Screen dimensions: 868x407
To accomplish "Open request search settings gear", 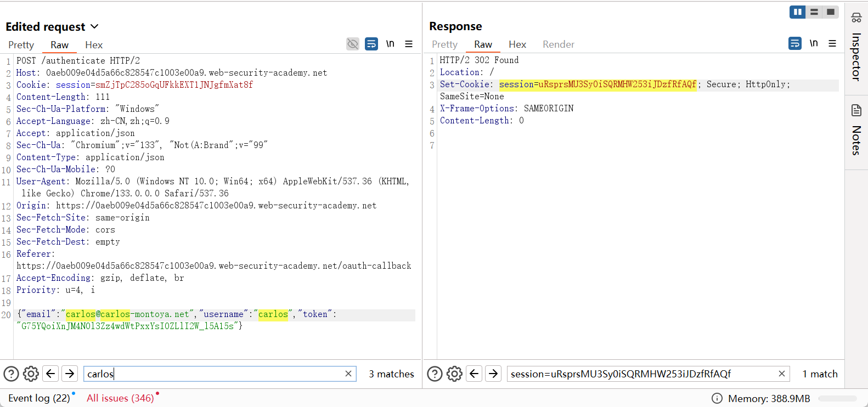I will click(x=31, y=374).
